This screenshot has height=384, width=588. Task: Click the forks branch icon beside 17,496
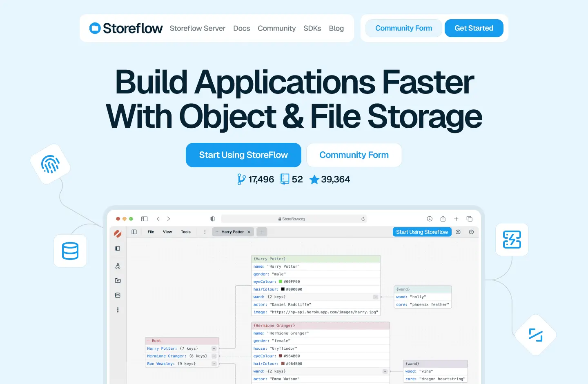point(241,179)
